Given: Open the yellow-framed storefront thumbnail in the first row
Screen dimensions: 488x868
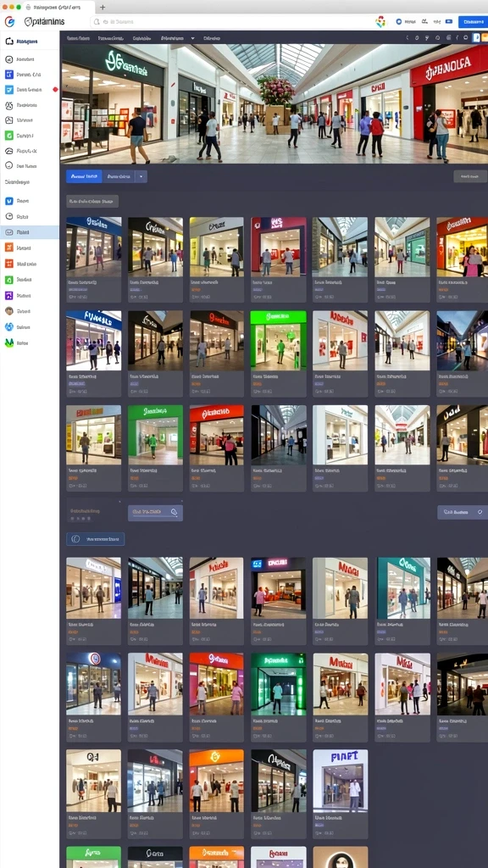Looking at the screenshot, I should 216,247.
